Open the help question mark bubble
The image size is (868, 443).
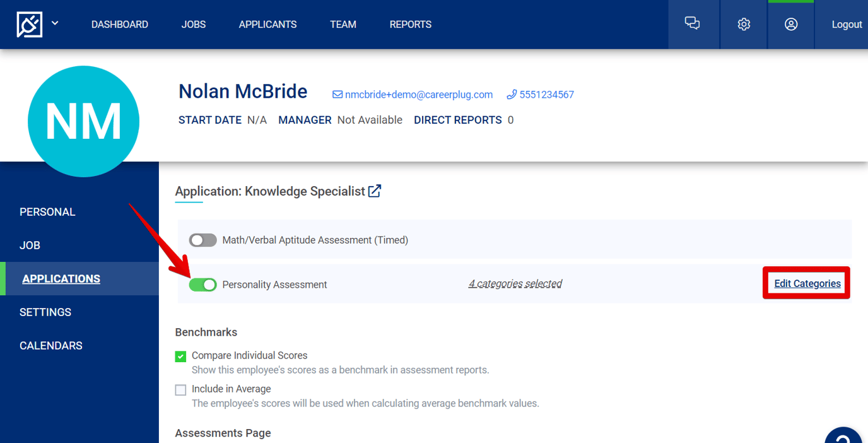(843, 436)
